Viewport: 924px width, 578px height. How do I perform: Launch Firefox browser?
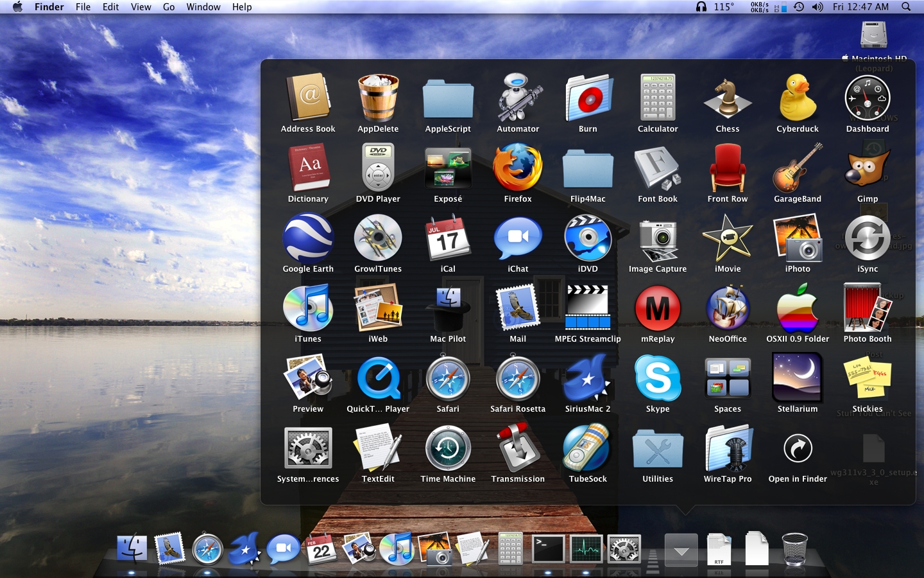point(518,168)
